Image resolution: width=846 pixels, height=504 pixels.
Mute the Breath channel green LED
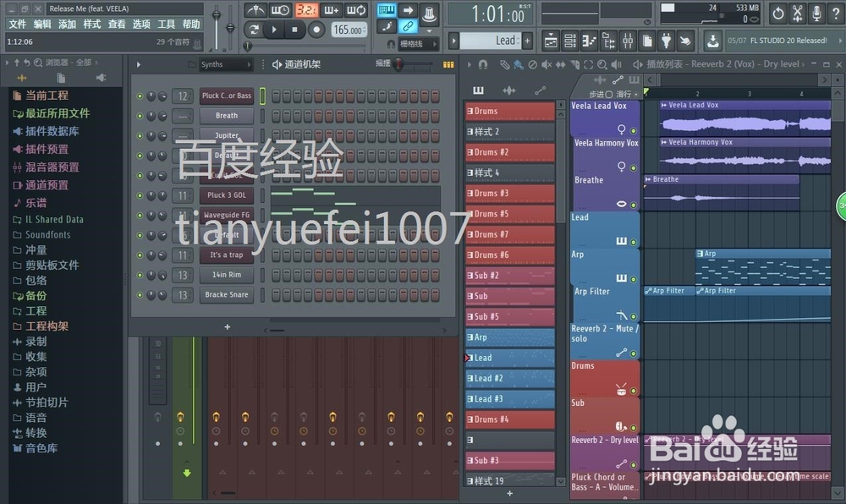[140, 116]
